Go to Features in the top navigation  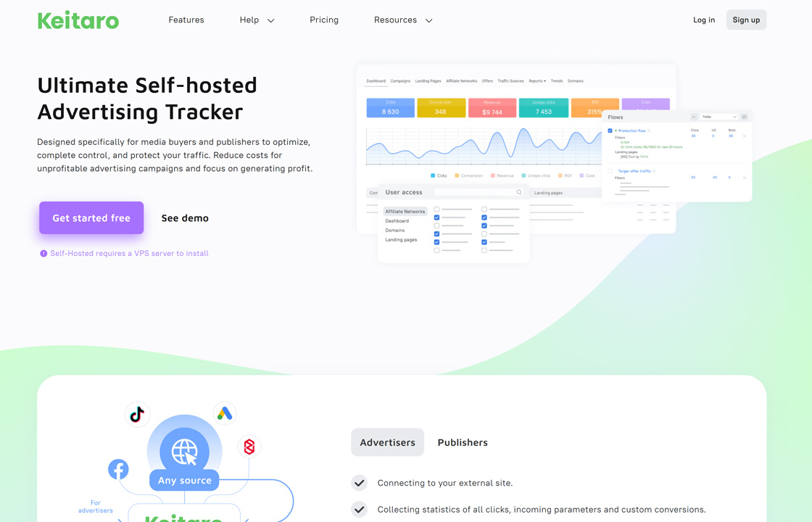pos(186,20)
